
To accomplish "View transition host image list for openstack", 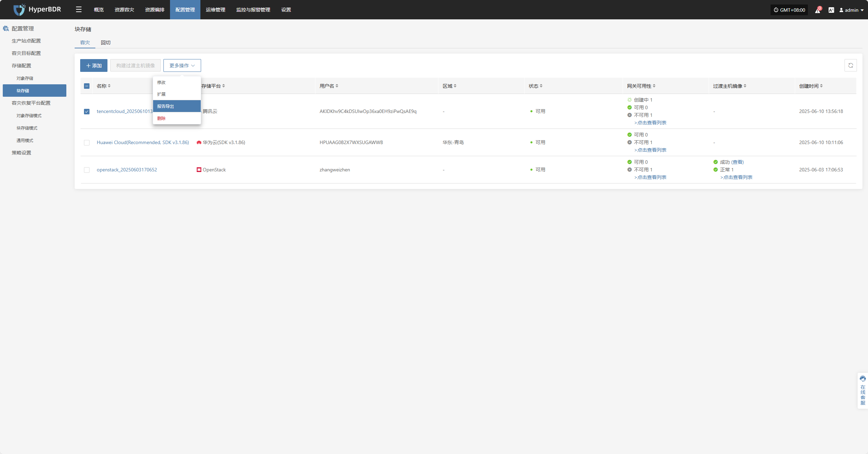I will (x=736, y=177).
